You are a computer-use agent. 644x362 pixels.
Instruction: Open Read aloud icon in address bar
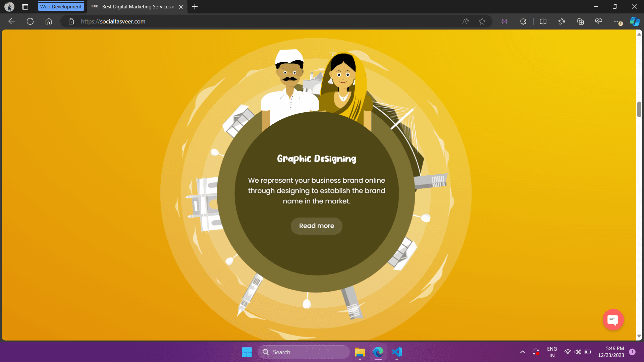[x=465, y=21]
